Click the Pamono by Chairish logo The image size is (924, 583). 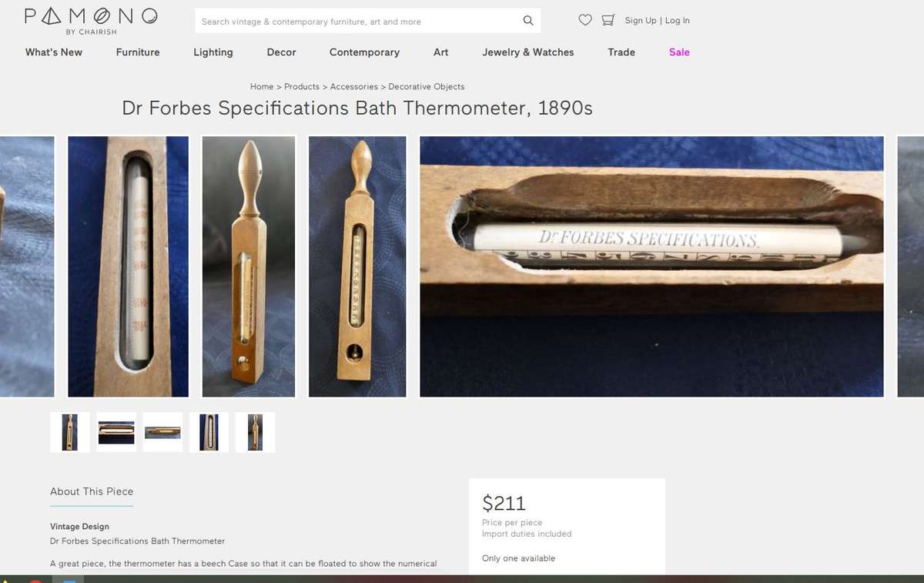coord(90,18)
